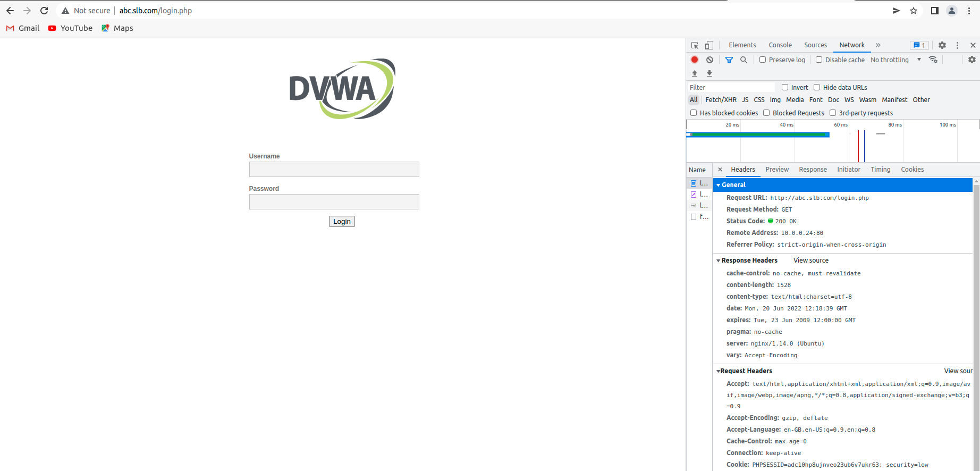Show more DevTools tabs with chevron
Screen dimensions: 980x471
[x=878, y=45]
